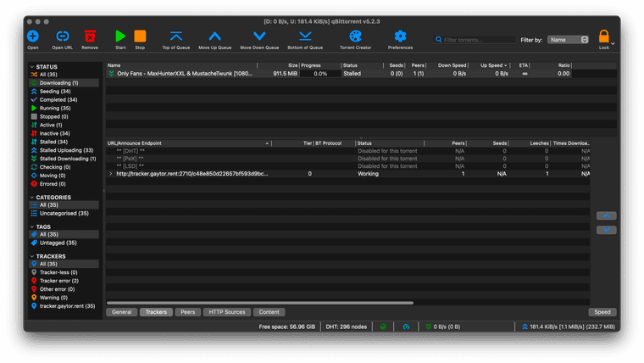
Task: Switch to the Content tab
Action: click(269, 312)
